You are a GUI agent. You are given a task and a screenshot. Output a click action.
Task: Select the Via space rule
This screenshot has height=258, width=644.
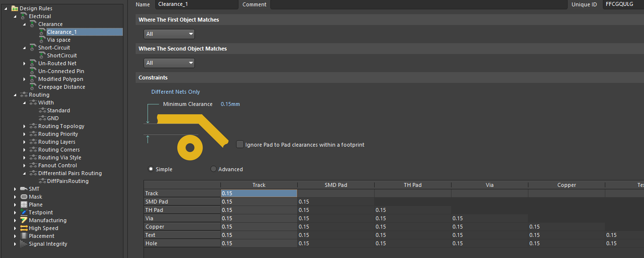(58, 40)
